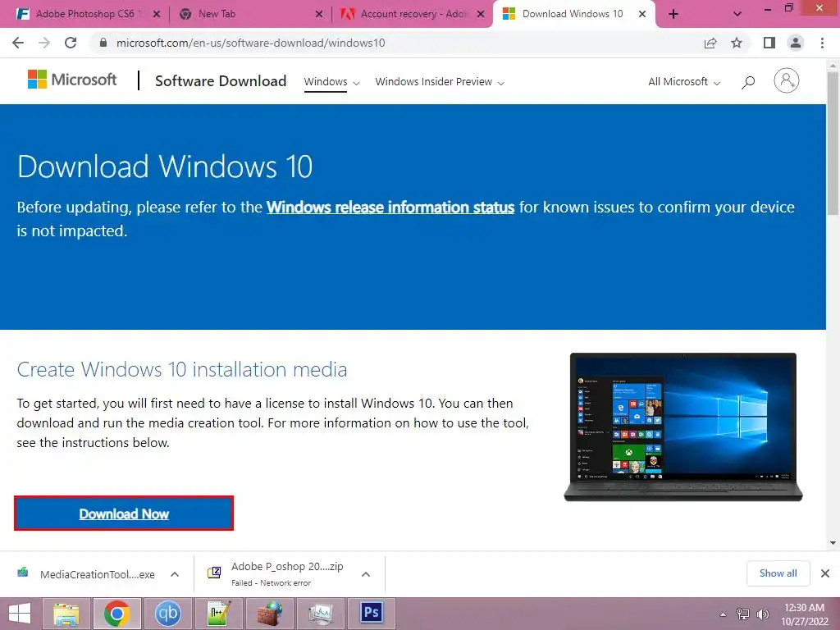View site information via the lock icon
The height and width of the screenshot is (630, 840).
point(103,43)
